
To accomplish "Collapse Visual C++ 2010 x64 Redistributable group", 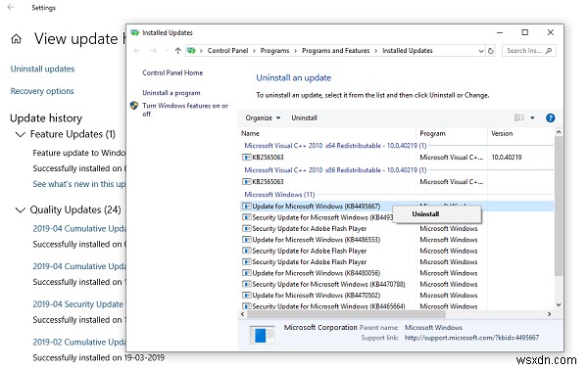I will [335, 146].
